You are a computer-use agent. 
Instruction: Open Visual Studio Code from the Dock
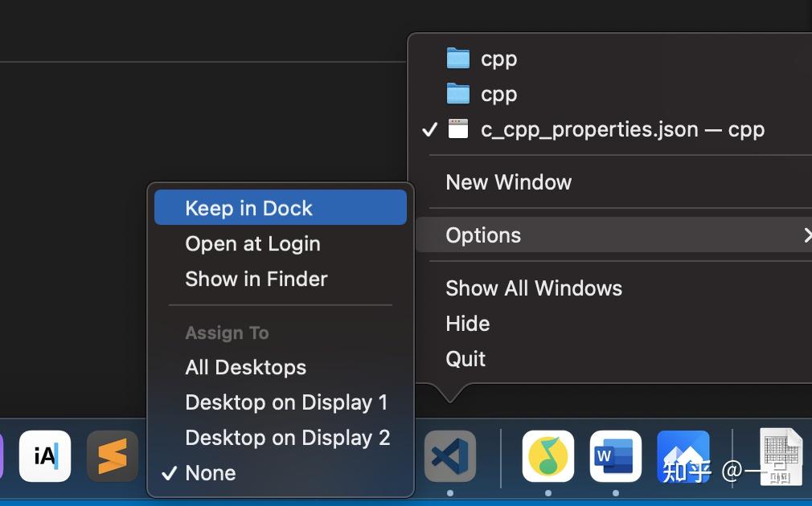click(449, 456)
